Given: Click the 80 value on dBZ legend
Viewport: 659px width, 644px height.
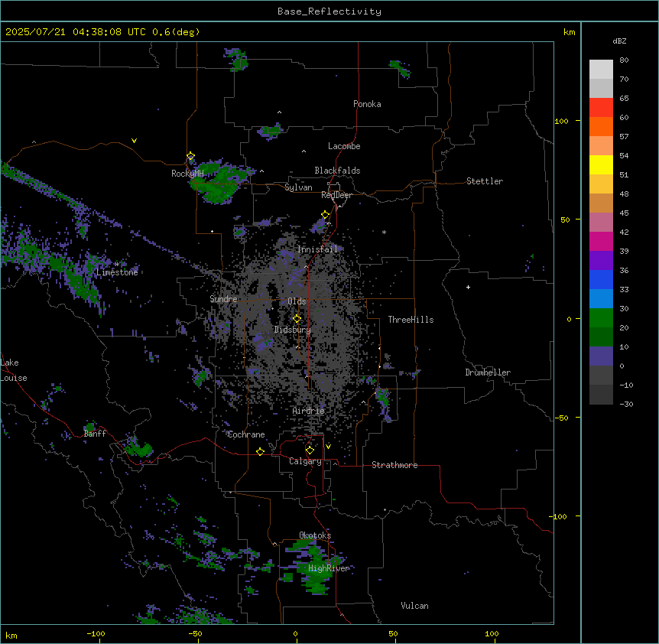Looking at the screenshot, I should pyautogui.click(x=624, y=60).
